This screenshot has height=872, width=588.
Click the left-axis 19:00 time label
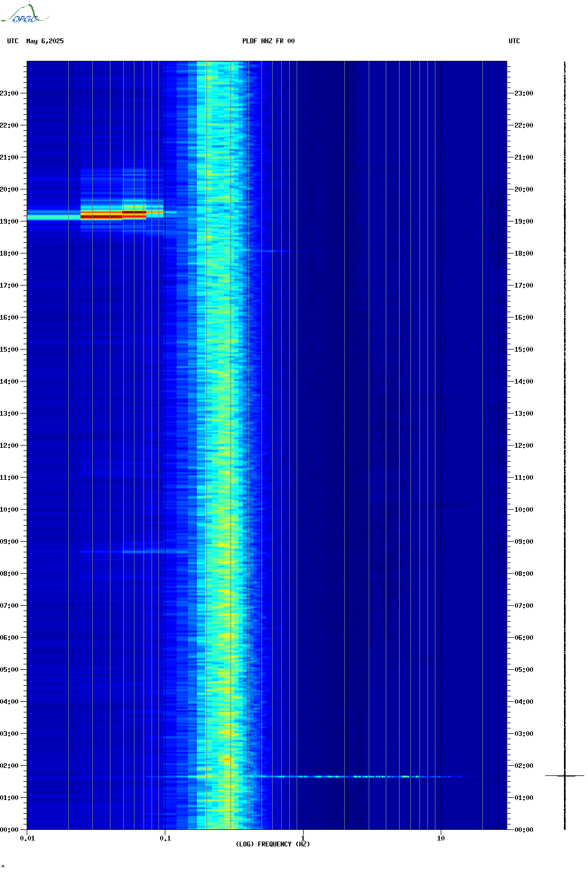[9, 221]
